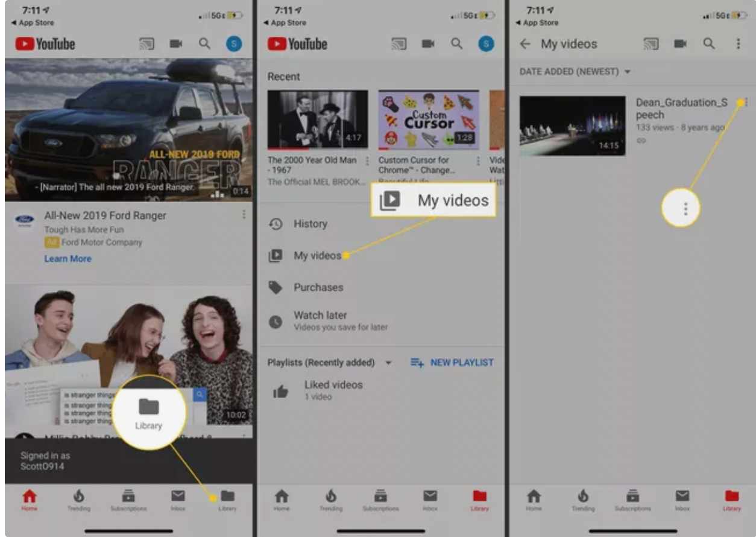The height and width of the screenshot is (537, 756).
Task: Open account avatar in the middle phone
Action: [x=486, y=43]
